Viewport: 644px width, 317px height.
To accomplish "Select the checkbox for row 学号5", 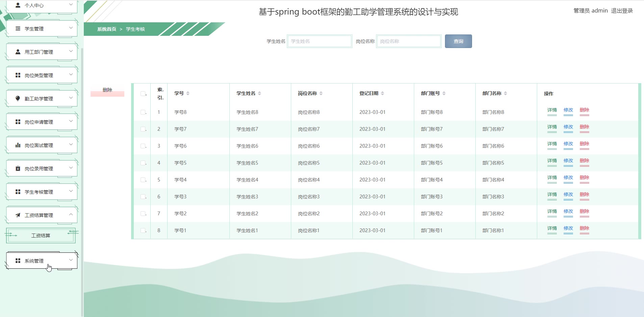I will (143, 163).
